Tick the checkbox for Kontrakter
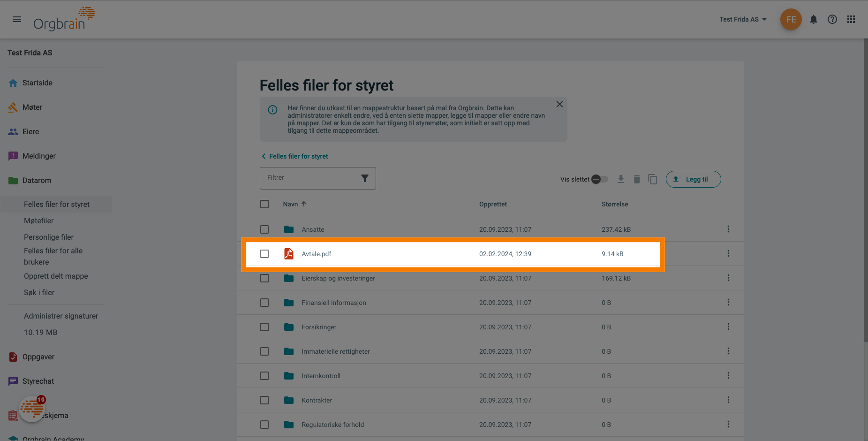868x441 pixels. (264, 400)
